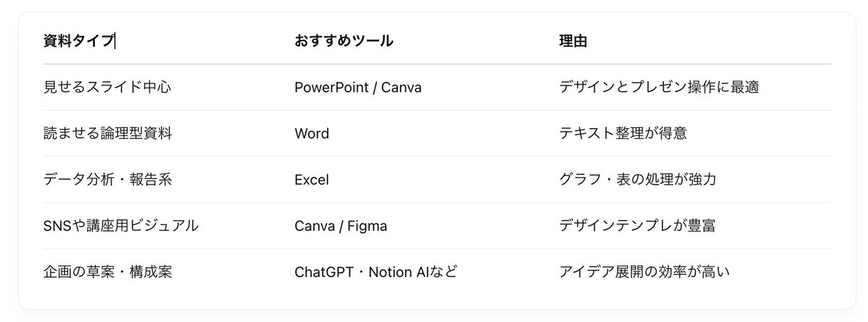
Task: Click the デザインとプレゼン操作に最適 reason cell
Action: pos(658,88)
